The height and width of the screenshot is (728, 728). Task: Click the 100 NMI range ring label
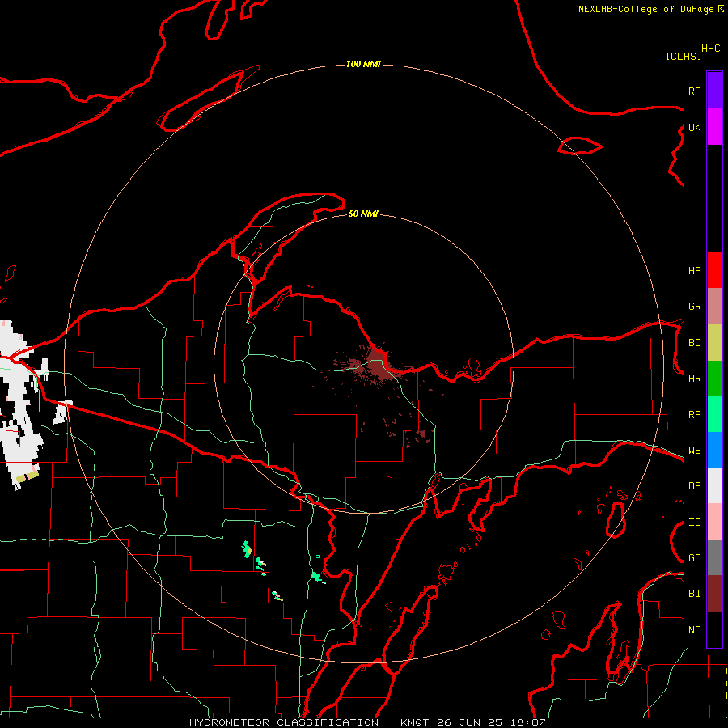point(363,64)
